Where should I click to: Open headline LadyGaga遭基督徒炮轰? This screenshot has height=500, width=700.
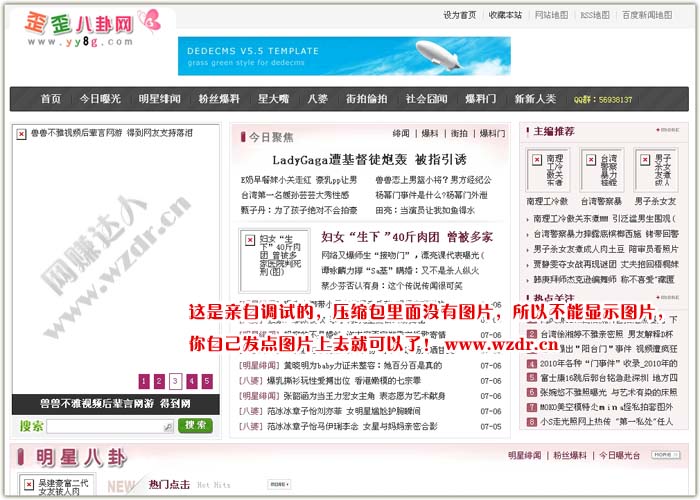click(x=369, y=159)
